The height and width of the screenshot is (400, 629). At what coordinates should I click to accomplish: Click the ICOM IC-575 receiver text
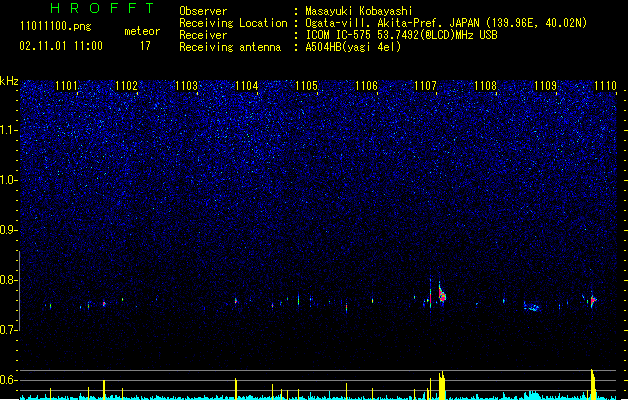(x=402, y=35)
